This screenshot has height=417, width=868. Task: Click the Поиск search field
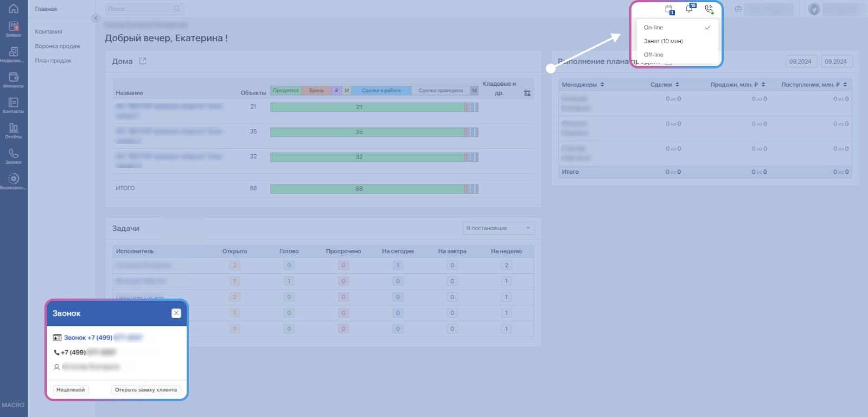(140, 9)
